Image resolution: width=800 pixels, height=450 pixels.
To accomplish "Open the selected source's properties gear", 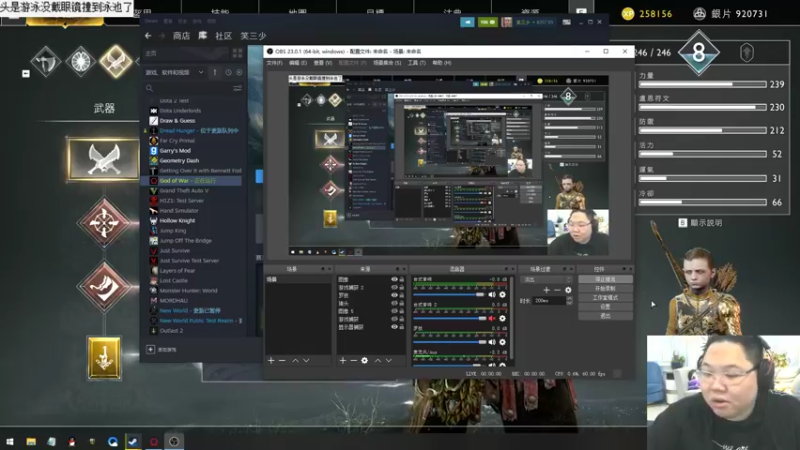I will point(364,361).
